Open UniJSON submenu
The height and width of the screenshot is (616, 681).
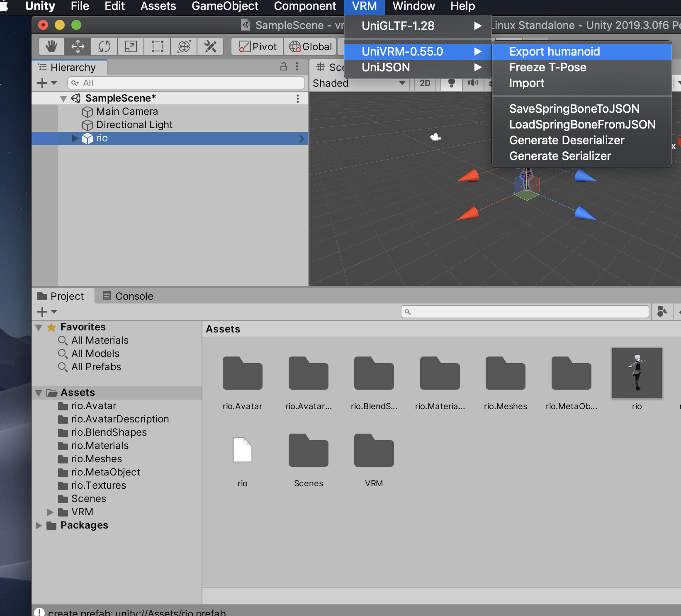coord(418,67)
